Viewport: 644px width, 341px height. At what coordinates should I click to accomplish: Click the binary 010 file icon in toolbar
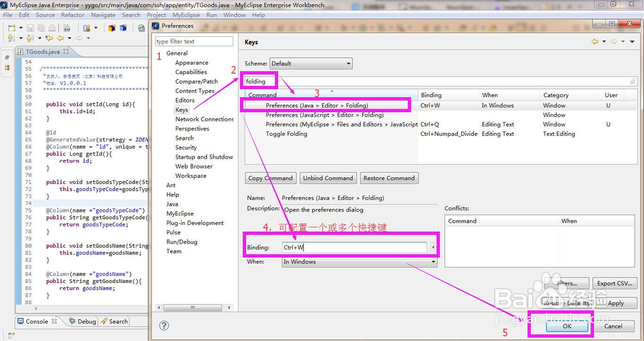point(66,28)
